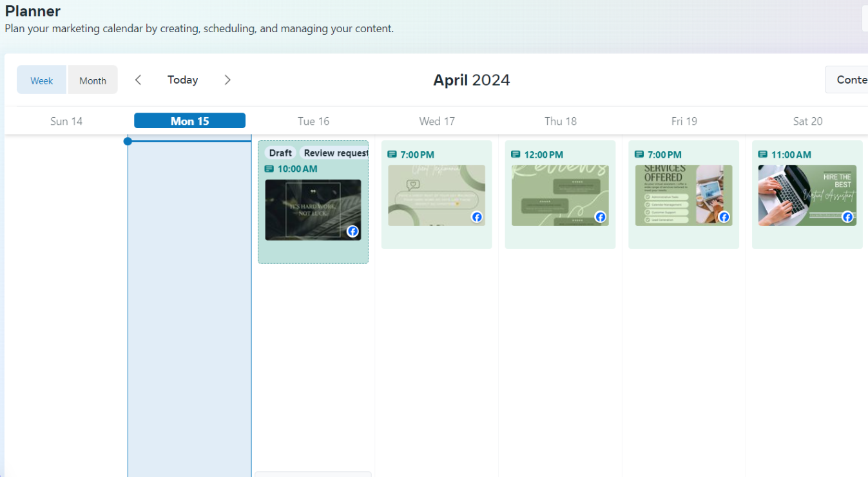Click the Facebook icon on Friday's post
Screen dimensions: 868x477
pyautogui.click(x=724, y=217)
